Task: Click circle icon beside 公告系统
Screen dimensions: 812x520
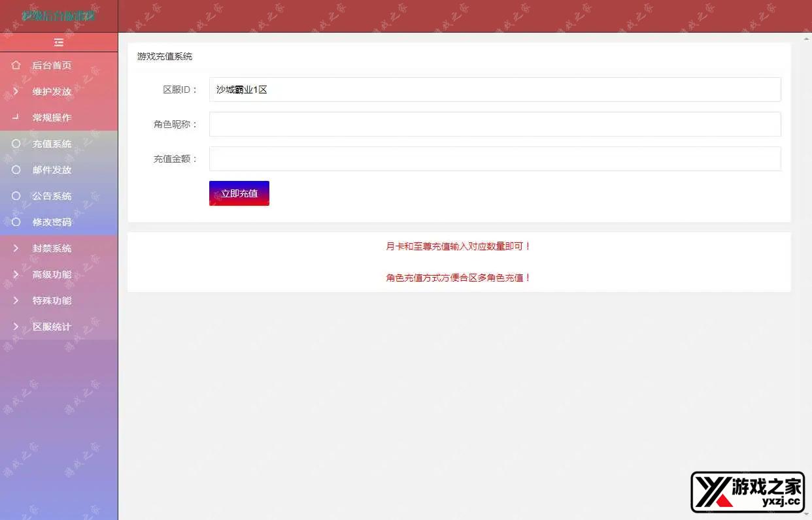Action: [x=16, y=196]
